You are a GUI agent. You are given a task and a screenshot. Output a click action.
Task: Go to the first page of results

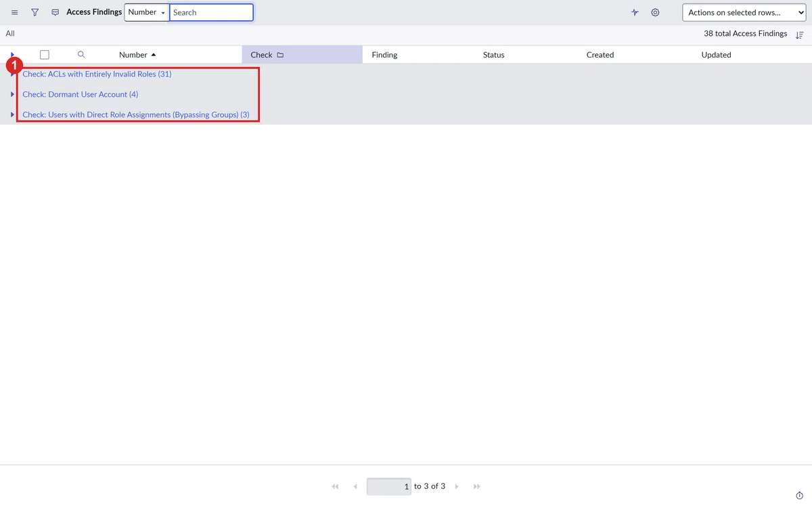pyautogui.click(x=335, y=486)
